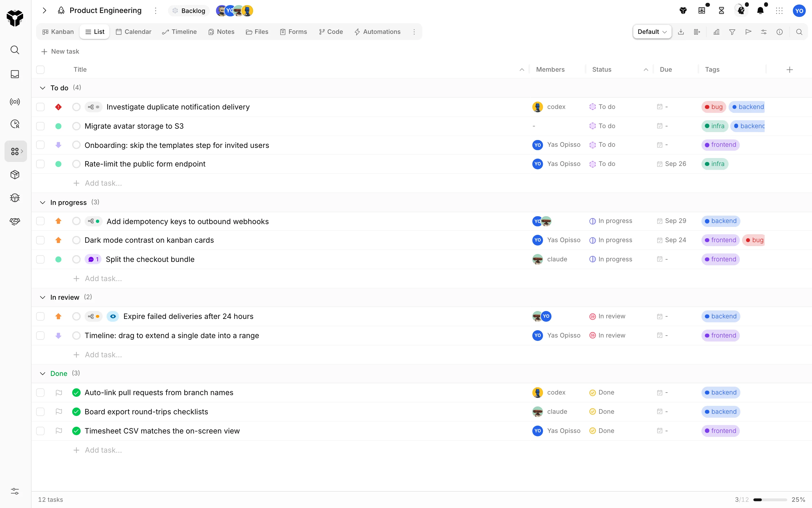
Task: Toggle the watching eye on Expire failed deliveries
Action: [113, 316]
